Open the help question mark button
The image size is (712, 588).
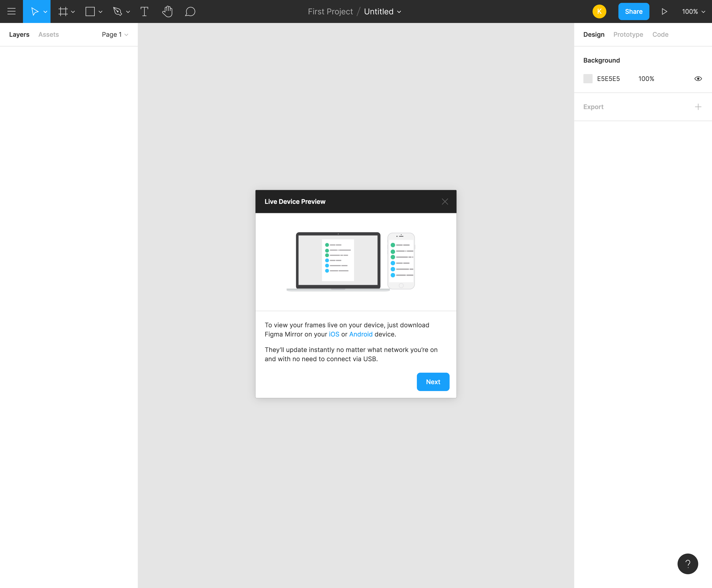(688, 564)
